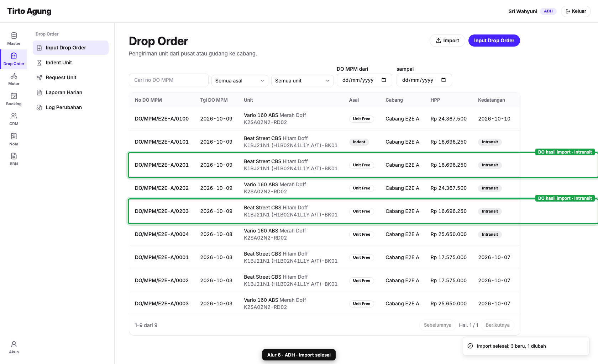This screenshot has height=364, width=598.
Task: Click the Log Perubahan history icon
Action: pyautogui.click(x=40, y=107)
